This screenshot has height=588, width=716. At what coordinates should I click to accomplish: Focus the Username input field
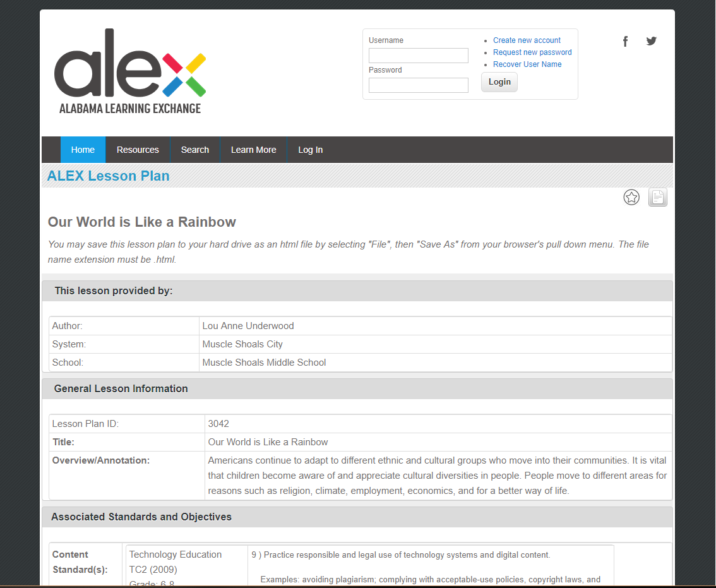418,56
